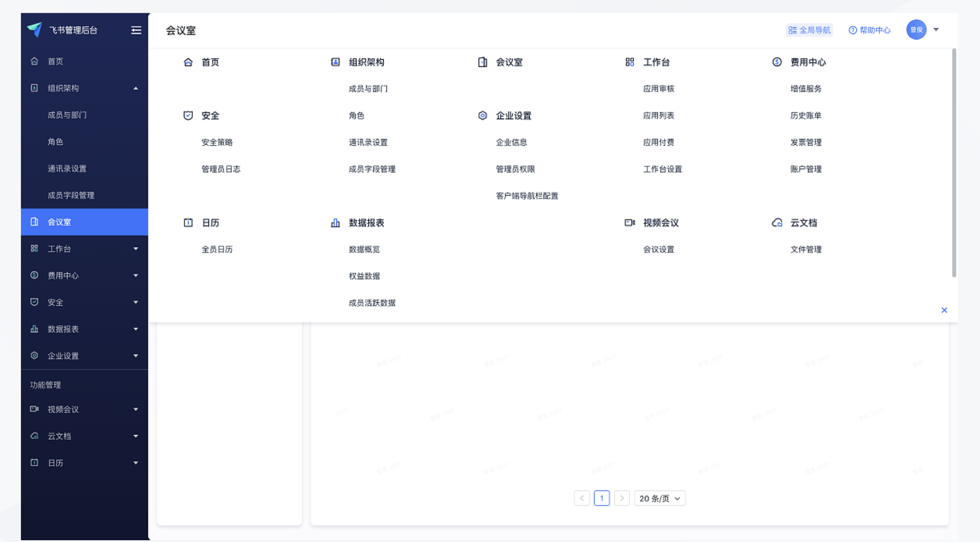The height and width of the screenshot is (542, 980).
Task: Collapse sidebar with the hamburger menu icon
Action: pos(136,30)
